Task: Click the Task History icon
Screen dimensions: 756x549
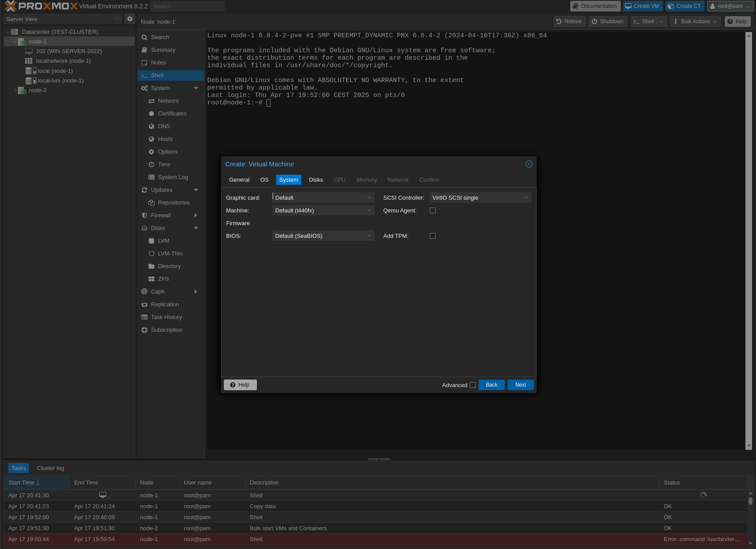Action: click(x=144, y=317)
